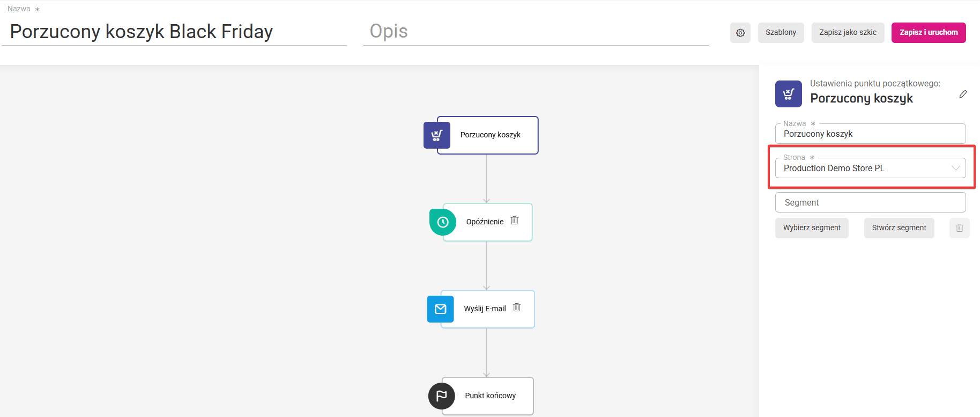Click the trash icon next to Stwórz segment
980x417 pixels.
tap(960, 228)
